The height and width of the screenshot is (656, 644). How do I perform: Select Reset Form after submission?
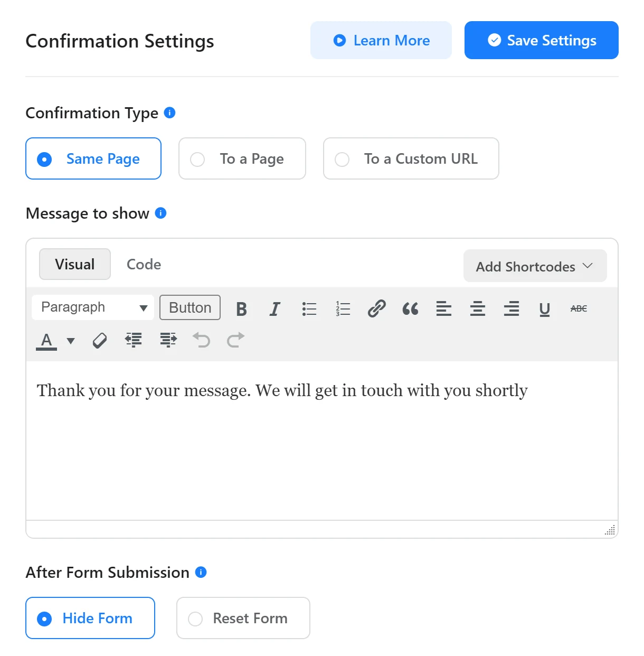click(x=243, y=618)
